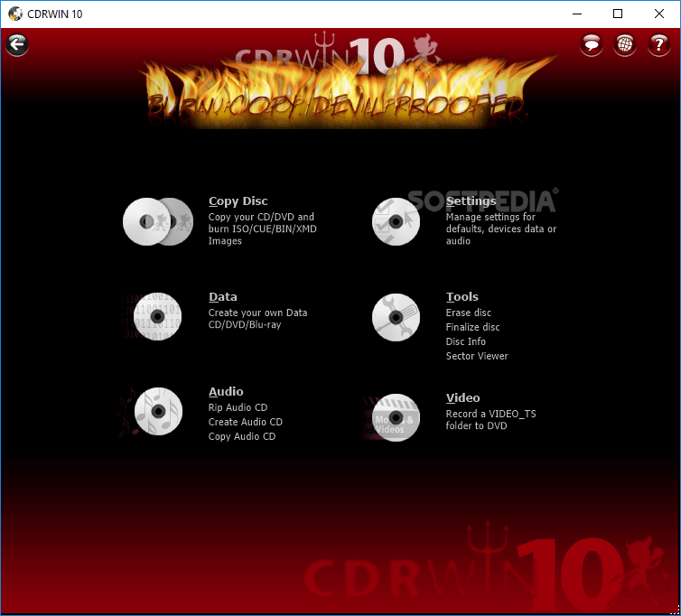Choose Sector Viewer under Tools
This screenshot has height=616, width=681.
pyautogui.click(x=477, y=356)
